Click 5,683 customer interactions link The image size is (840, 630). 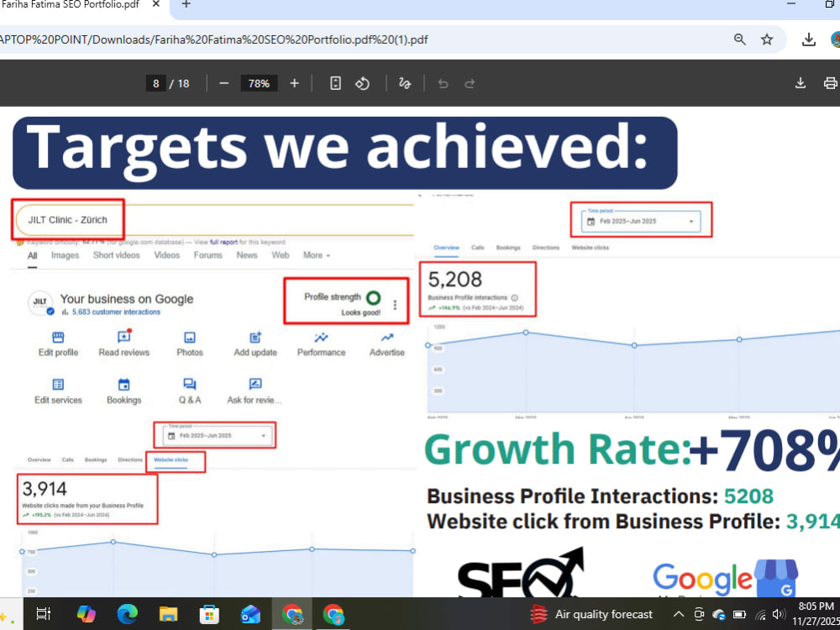point(116,312)
